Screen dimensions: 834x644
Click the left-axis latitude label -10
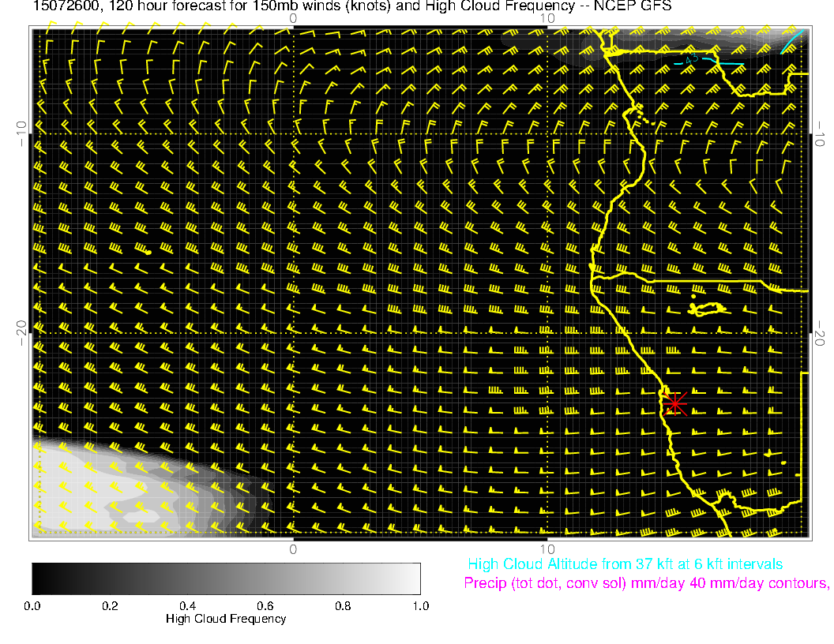(x=21, y=133)
